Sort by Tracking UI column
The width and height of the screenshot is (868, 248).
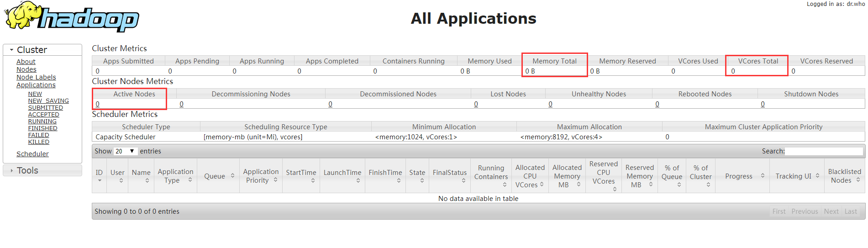point(798,176)
